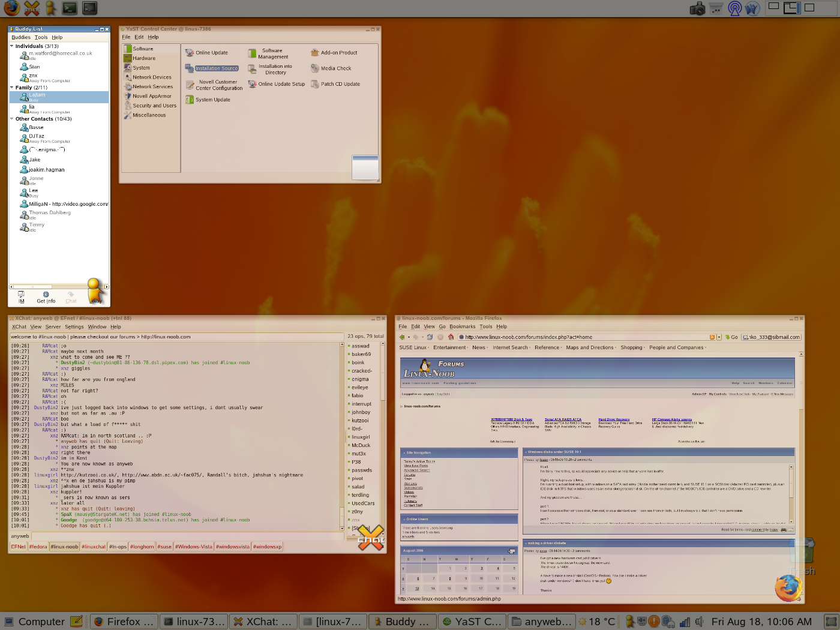
Task: Click the Firefox Home button
Action: (451, 337)
